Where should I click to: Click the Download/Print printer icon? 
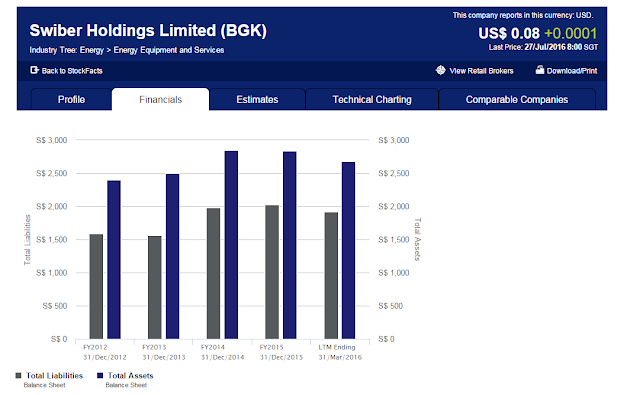[540, 70]
